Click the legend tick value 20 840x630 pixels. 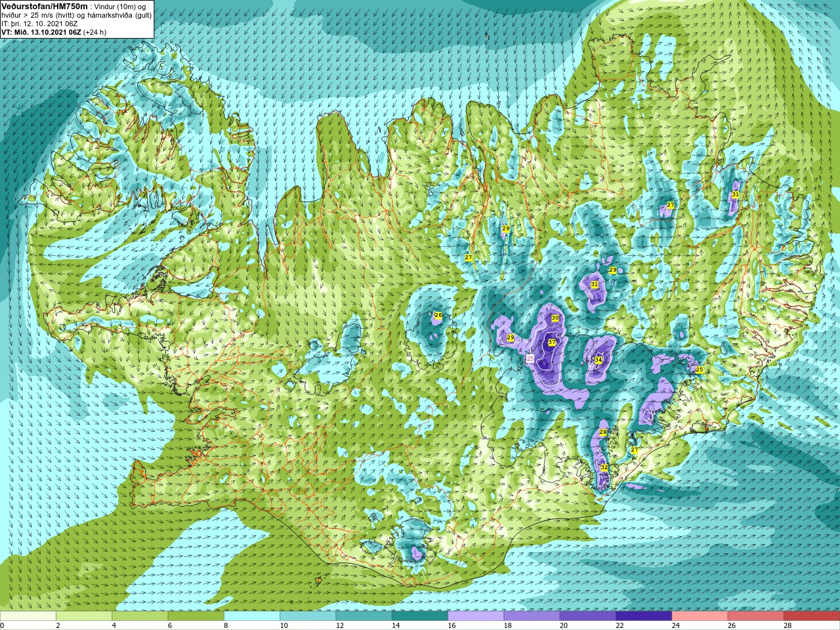tap(564, 625)
